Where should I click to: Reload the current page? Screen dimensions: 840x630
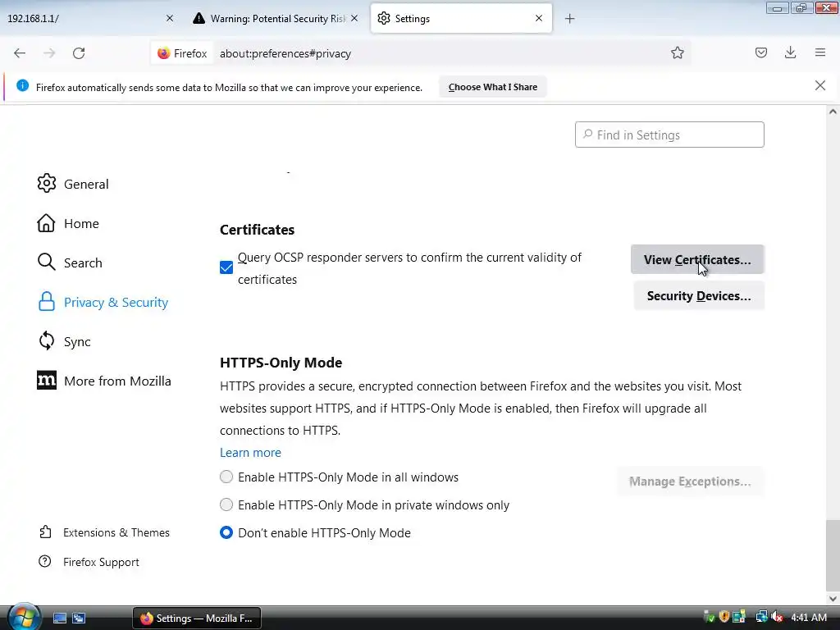[79, 53]
